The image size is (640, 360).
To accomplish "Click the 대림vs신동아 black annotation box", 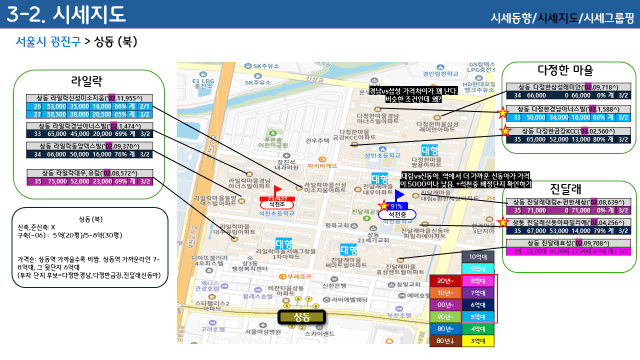I will pos(466,180).
